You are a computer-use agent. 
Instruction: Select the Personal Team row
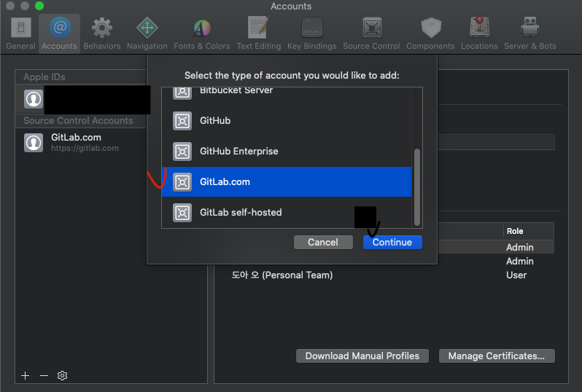[x=390, y=275]
